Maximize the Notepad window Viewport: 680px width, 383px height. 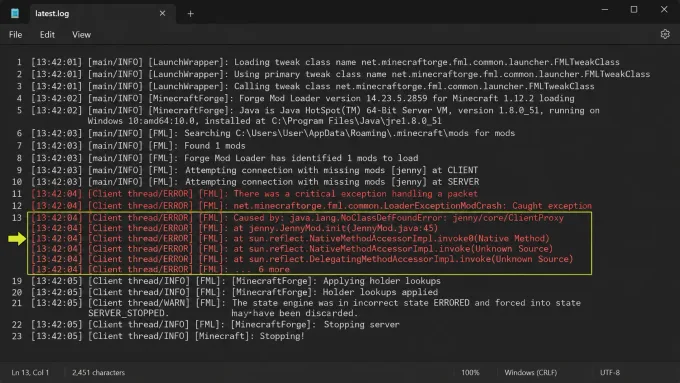coord(634,10)
